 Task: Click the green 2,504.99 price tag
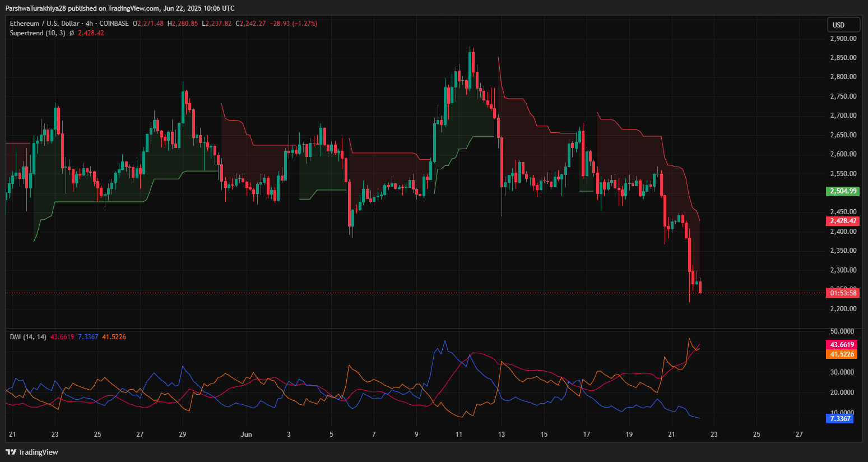[843, 191]
